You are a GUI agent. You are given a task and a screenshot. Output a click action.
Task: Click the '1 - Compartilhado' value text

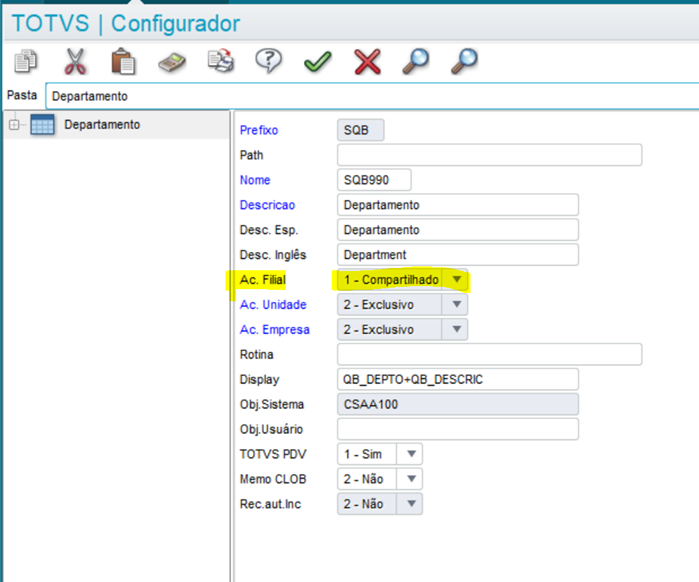point(391,280)
